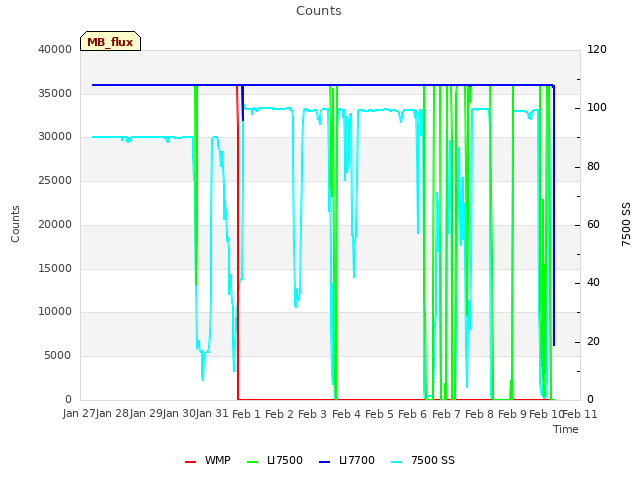Image resolution: width=640 pixels, height=480 pixels.
Task: Click the right '7500 SS' axis label
Action: point(626,224)
